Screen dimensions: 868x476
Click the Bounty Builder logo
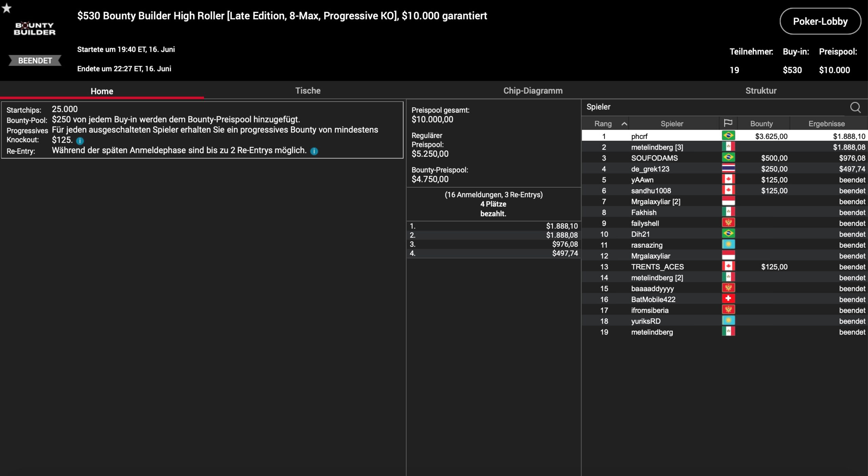(x=35, y=29)
